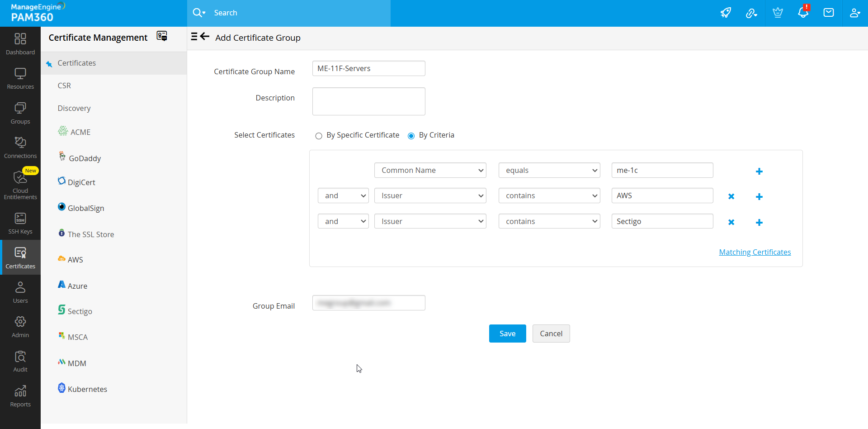The height and width of the screenshot is (429, 868).
Task: Select By Specific Certificate radio button
Action: (319, 136)
